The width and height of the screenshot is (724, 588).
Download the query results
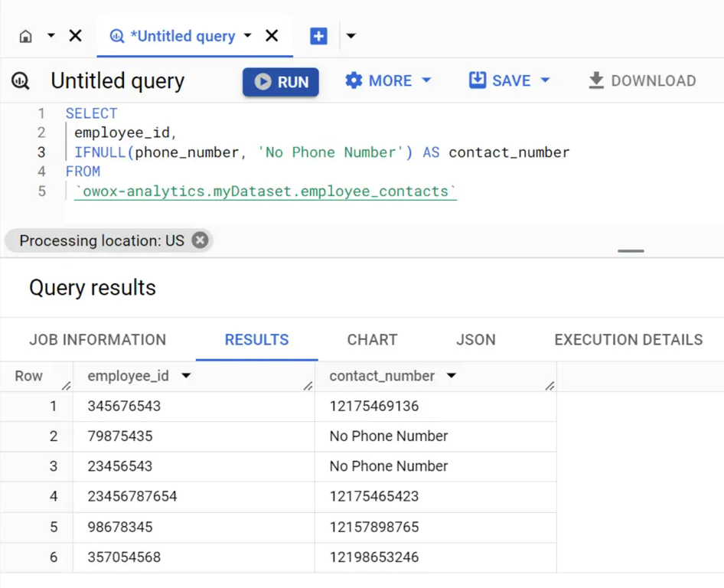(642, 81)
